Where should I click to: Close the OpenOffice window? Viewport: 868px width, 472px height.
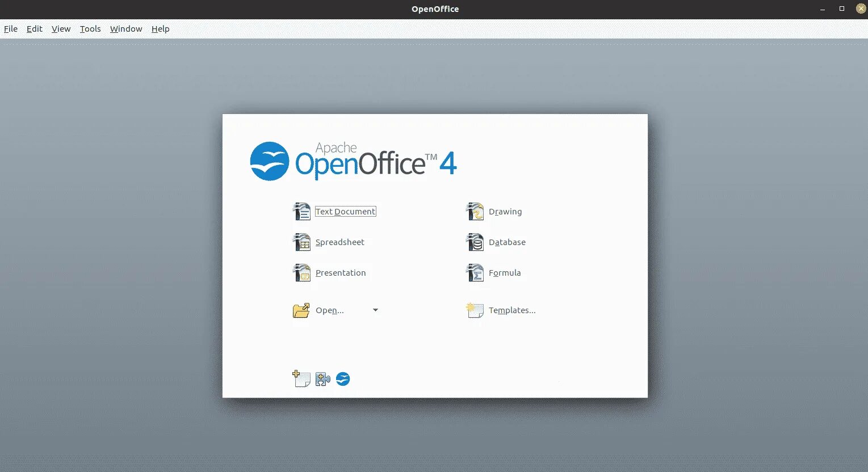[861, 9]
